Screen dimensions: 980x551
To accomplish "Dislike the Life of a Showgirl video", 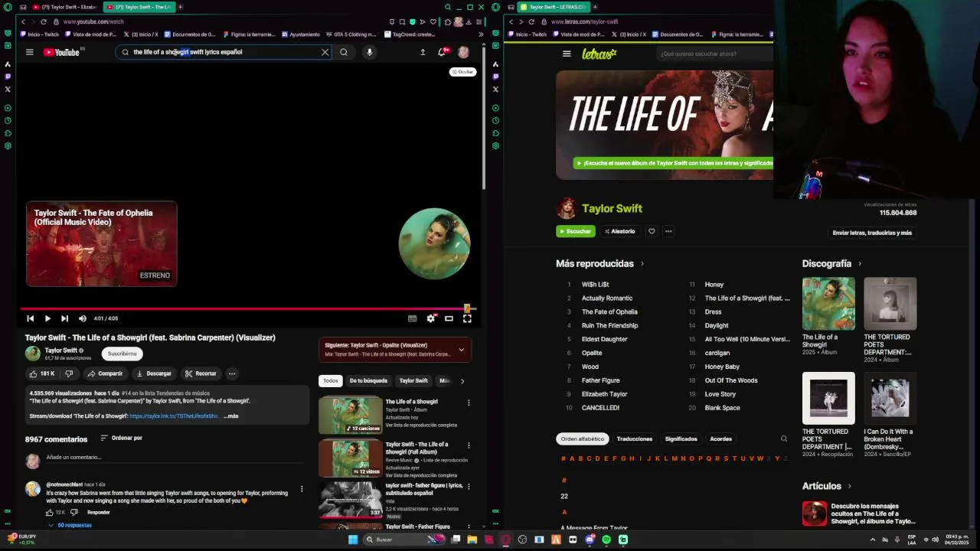I will coord(69,373).
